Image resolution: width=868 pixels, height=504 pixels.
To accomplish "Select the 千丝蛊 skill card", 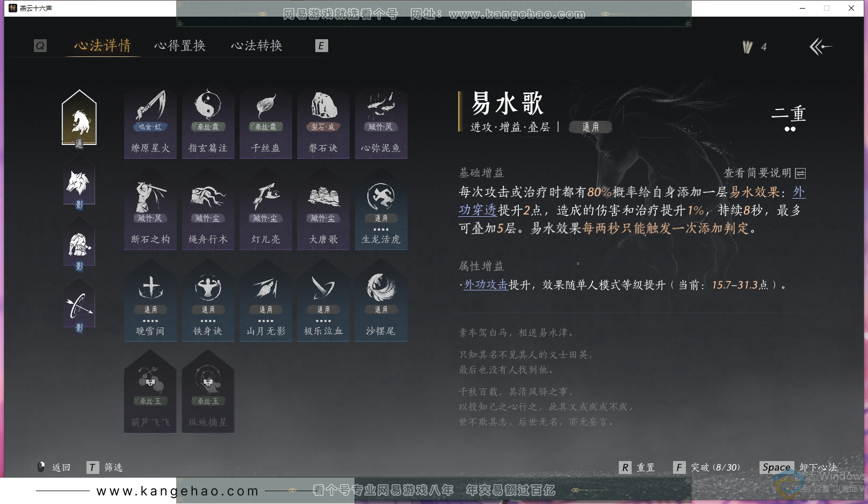I will [x=266, y=124].
